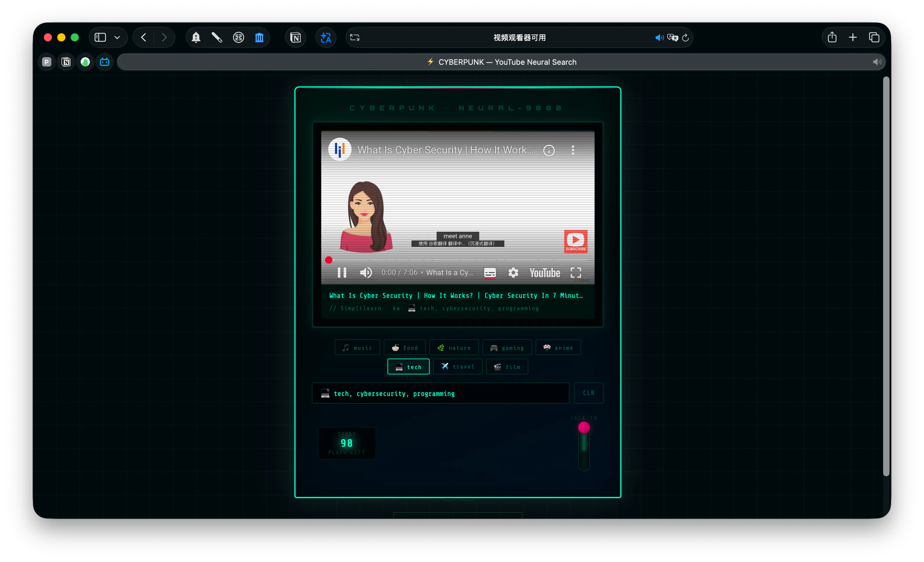Select the CYBERPUNK YouTube Neural Search tab

[x=501, y=62]
